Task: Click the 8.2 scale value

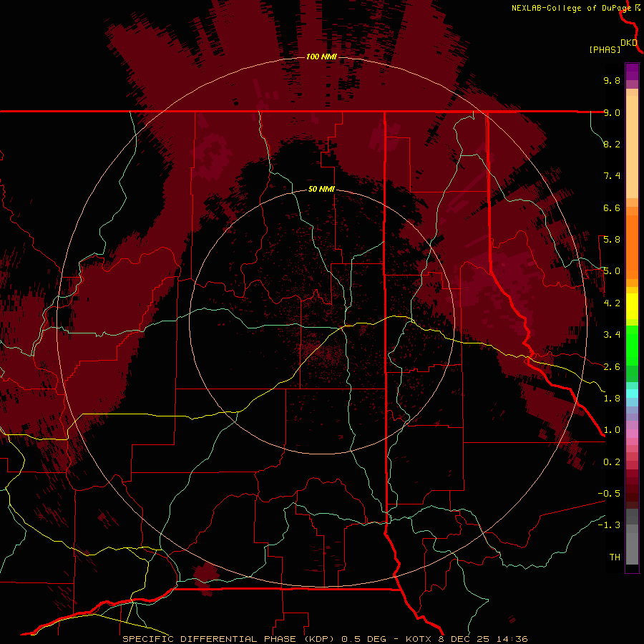Action: pos(612,144)
